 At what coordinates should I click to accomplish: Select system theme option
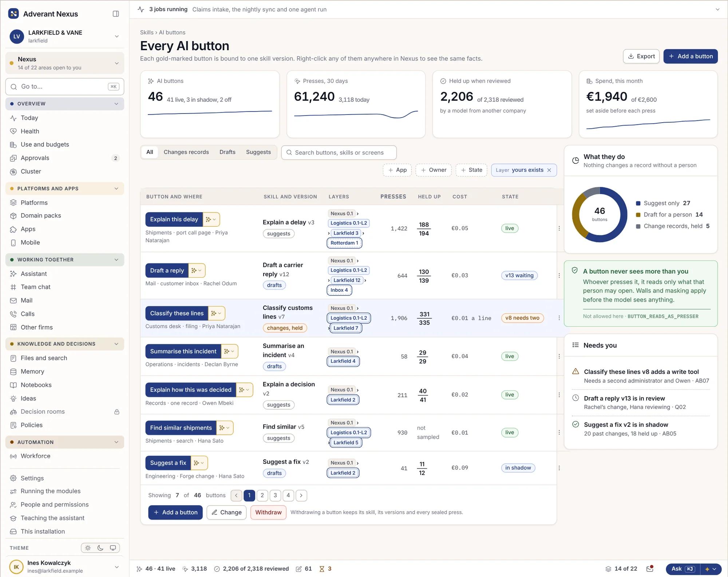point(113,548)
